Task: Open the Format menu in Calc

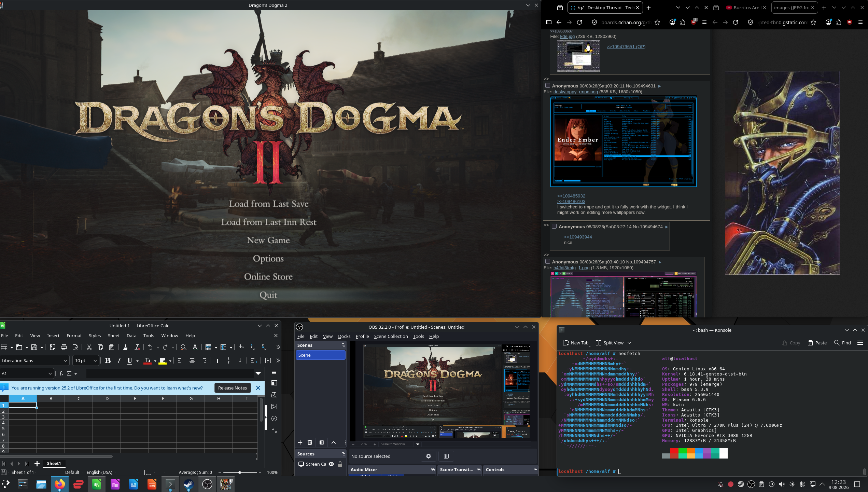Action: click(x=74, y=336)
